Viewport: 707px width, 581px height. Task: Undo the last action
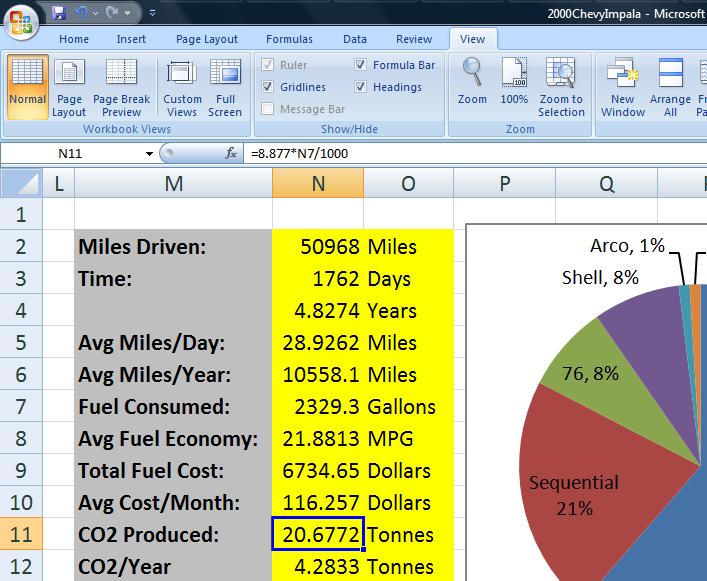[x=81, y=13]
